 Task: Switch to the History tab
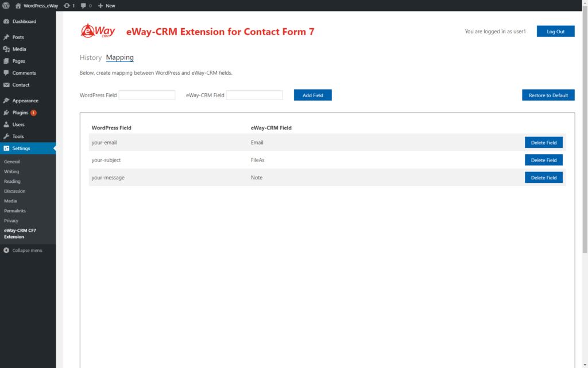(91, 57)
